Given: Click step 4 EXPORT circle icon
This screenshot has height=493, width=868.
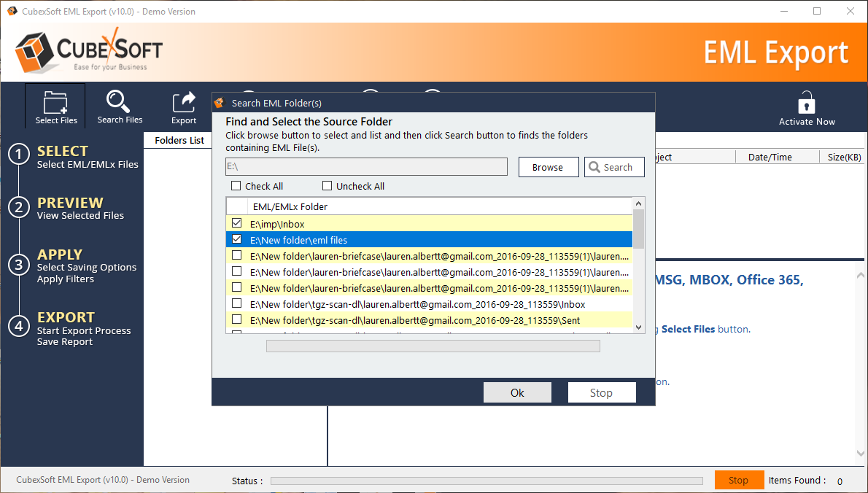Looking at the screenshot, I should tap(18, 325).
